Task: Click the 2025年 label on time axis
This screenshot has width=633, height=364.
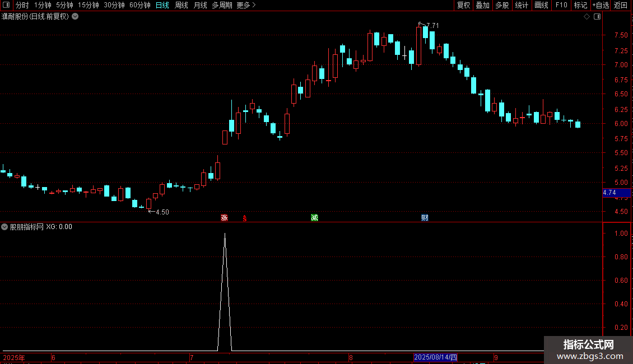Action: 14,357
